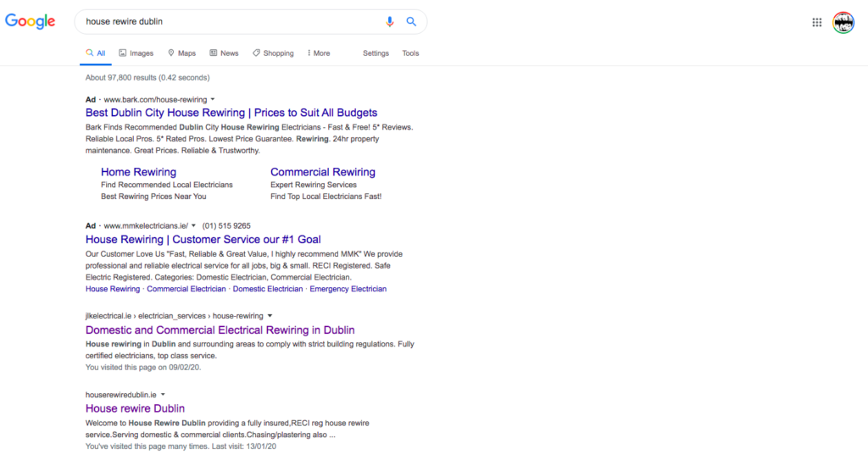Open Emergency Electrician sitelink
This screenshot has width=868, height=460.
click(x=348, y=289)
